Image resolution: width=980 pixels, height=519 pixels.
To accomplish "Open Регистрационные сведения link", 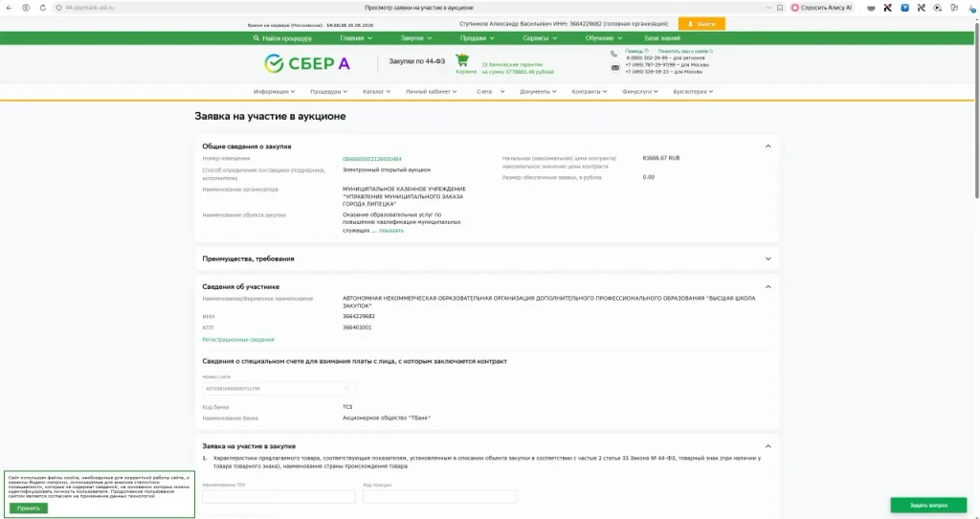I will (x=238, y=340).
